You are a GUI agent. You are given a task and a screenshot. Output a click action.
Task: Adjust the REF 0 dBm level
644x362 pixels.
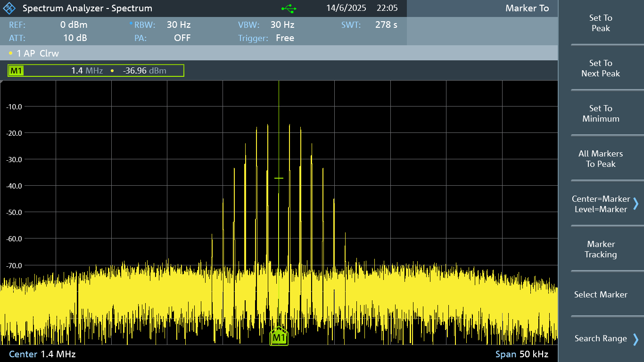coord(74,25)
